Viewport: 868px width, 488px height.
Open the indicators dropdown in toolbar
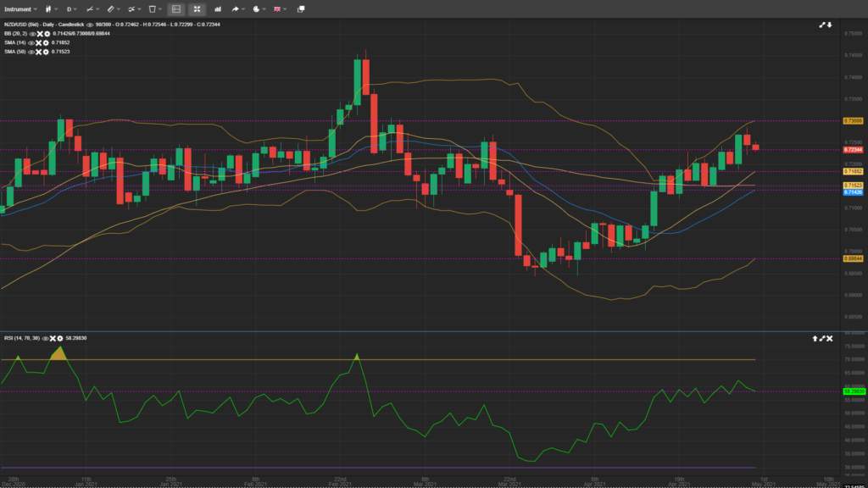click(134, 9)
